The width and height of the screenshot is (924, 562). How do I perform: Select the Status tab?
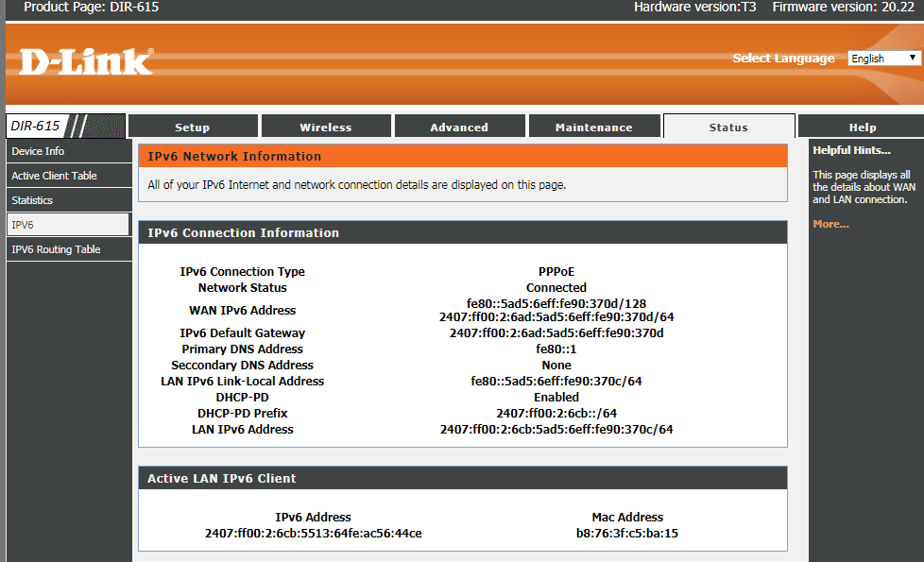point(729,127)
